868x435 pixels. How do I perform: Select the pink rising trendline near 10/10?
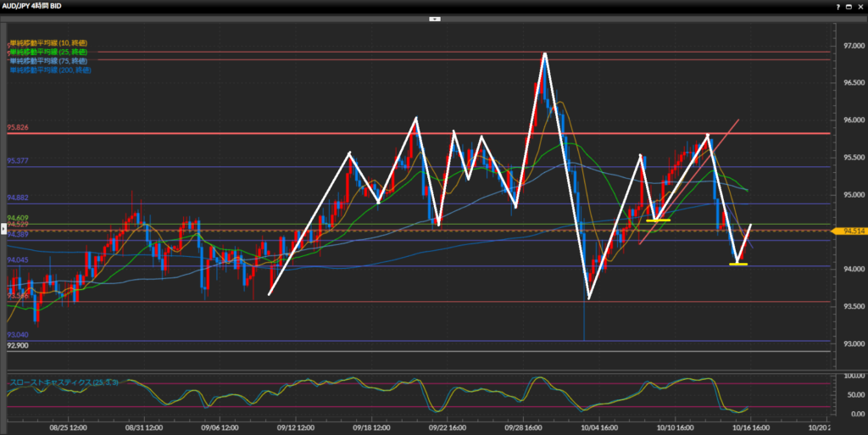(x=687, y=182)
